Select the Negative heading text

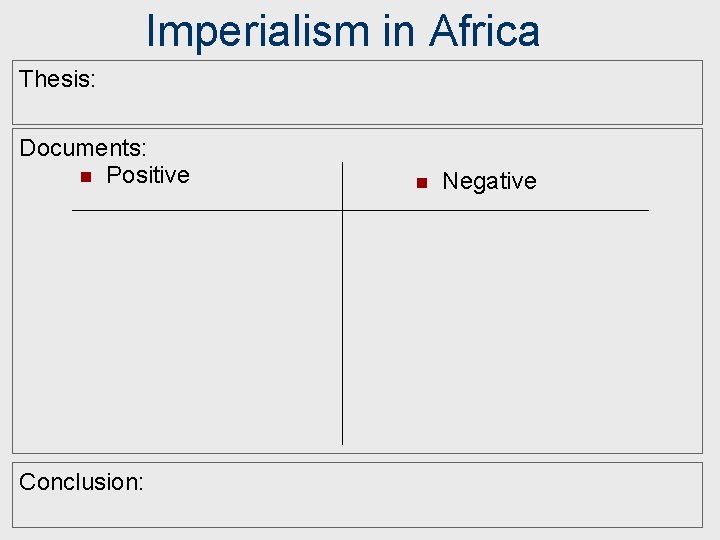pos(489,181)
